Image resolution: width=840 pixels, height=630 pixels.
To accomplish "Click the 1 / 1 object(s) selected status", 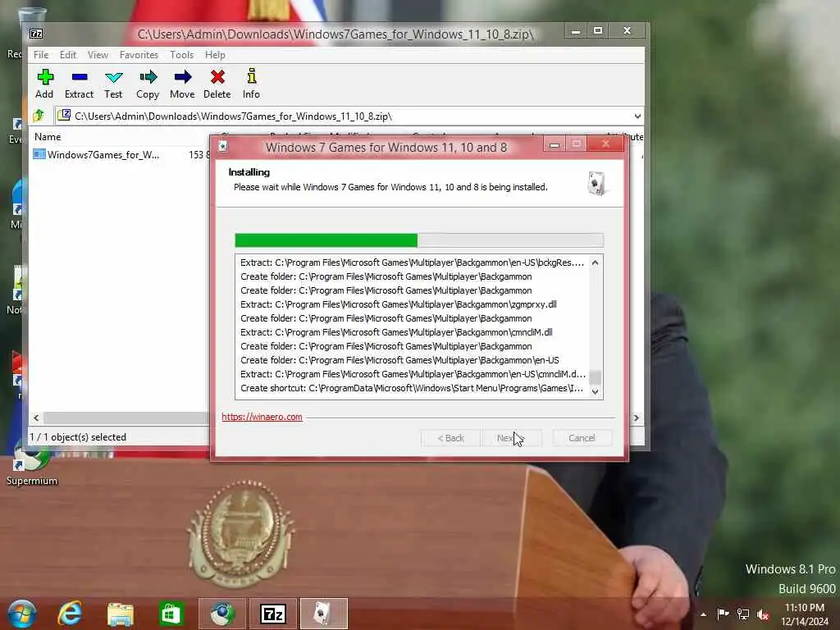I will point(78,437).
